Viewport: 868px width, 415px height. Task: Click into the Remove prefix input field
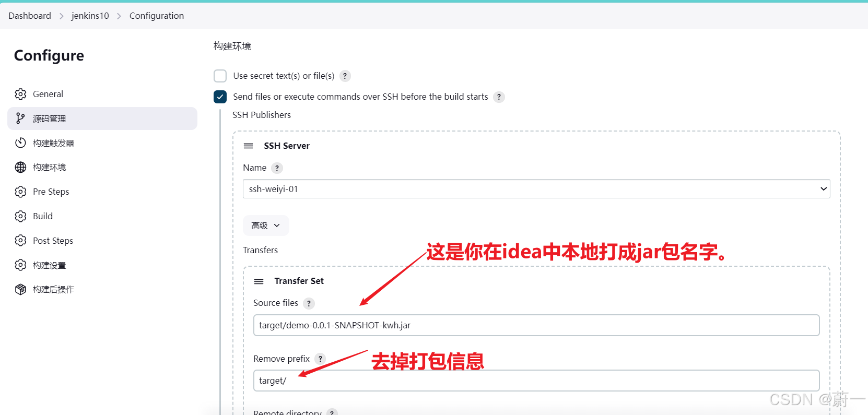536,381
